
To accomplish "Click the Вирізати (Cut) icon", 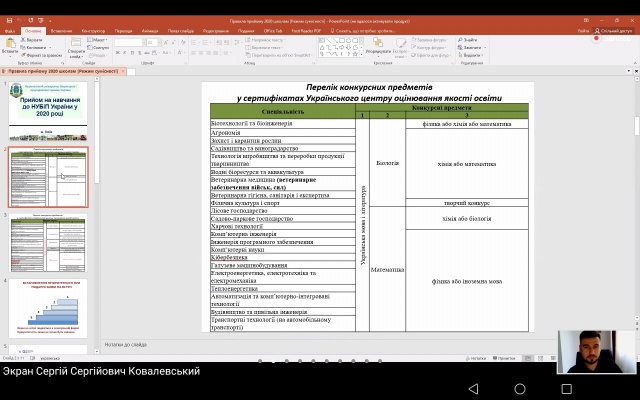I will 33,39.
